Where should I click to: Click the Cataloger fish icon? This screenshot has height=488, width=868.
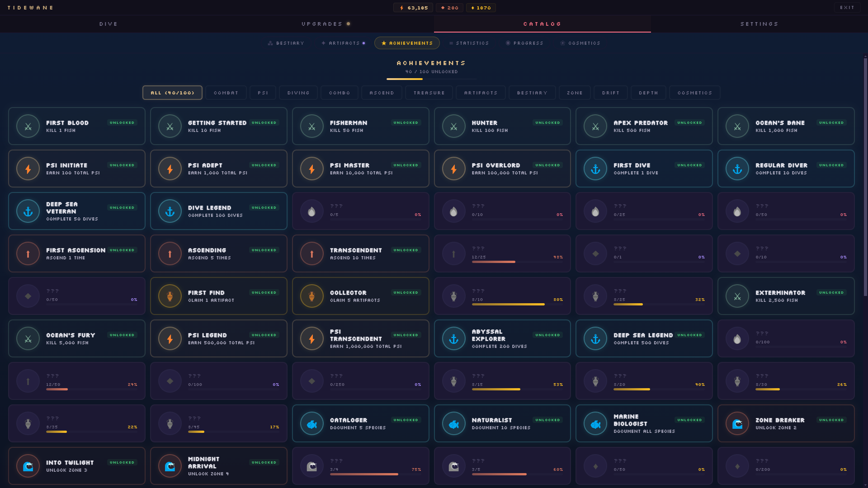pyautogui.click(x=312, y=424)
